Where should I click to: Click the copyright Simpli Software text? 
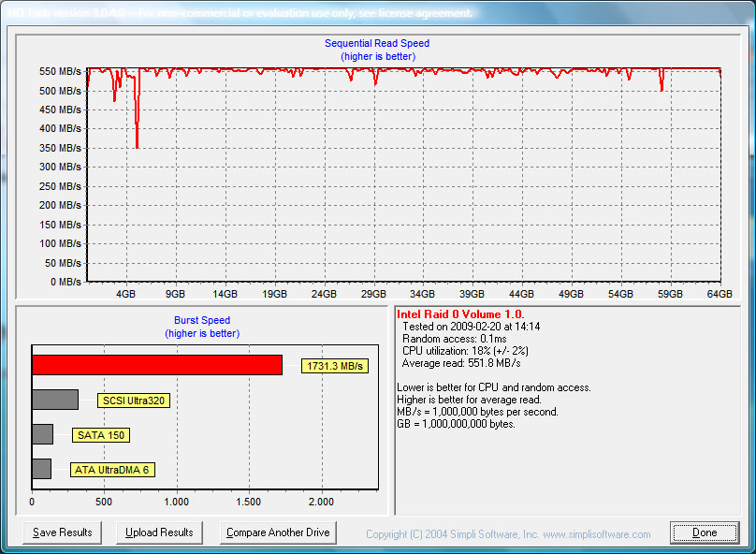tap(508, 534)
